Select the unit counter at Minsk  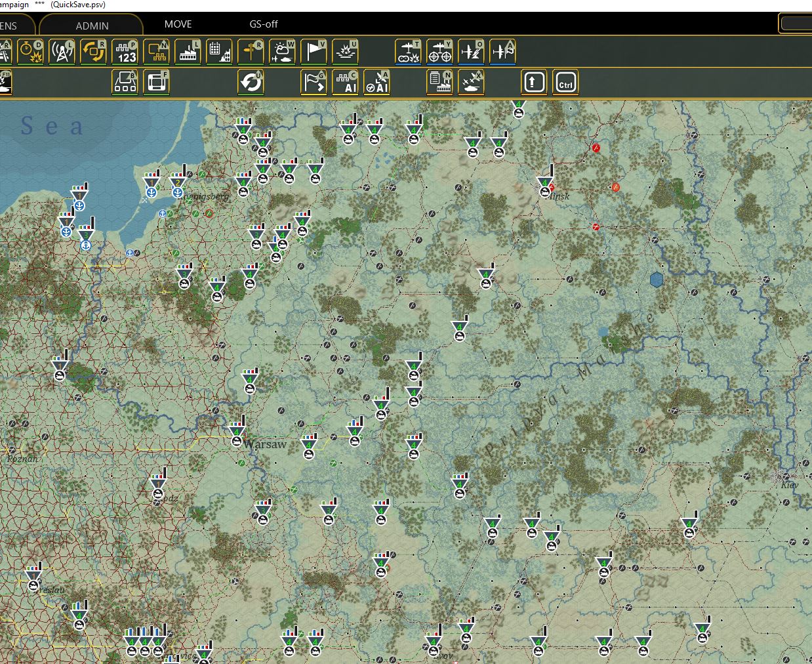pyautogui.click(x=544, y=183)
